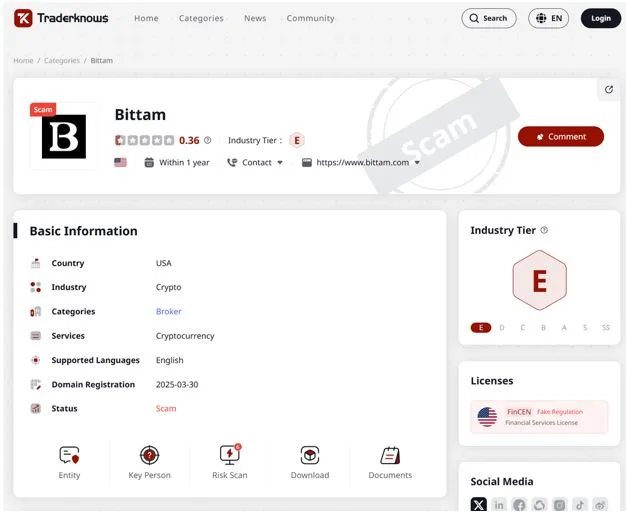Image resolution: width=626 pixels, height=512 pixels.
Task: Open the EN language selector
Action: [549, 18]
